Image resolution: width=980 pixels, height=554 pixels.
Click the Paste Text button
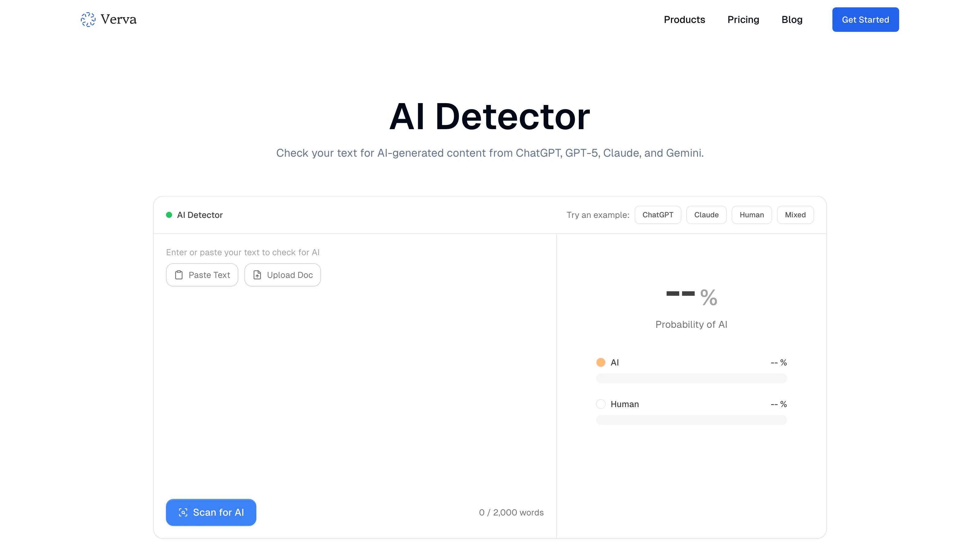[202, 275]
